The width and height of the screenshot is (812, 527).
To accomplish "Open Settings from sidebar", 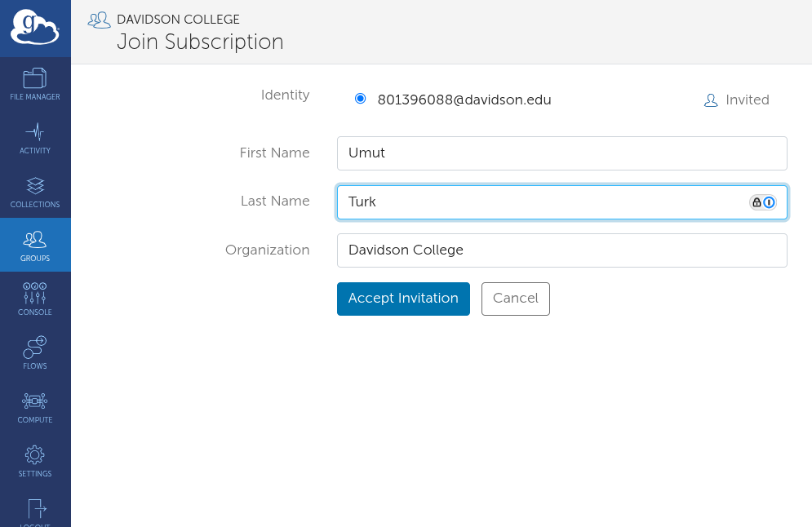I will point(35,460).
